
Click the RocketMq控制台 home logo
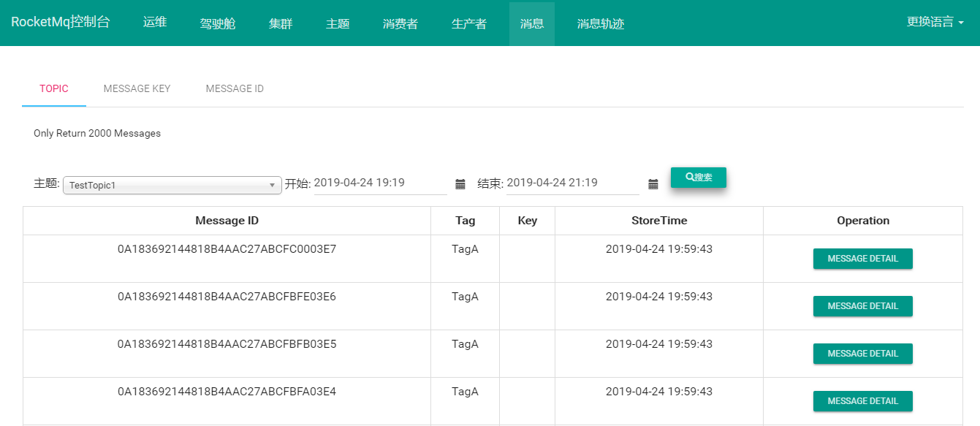[x=61, y=22]
